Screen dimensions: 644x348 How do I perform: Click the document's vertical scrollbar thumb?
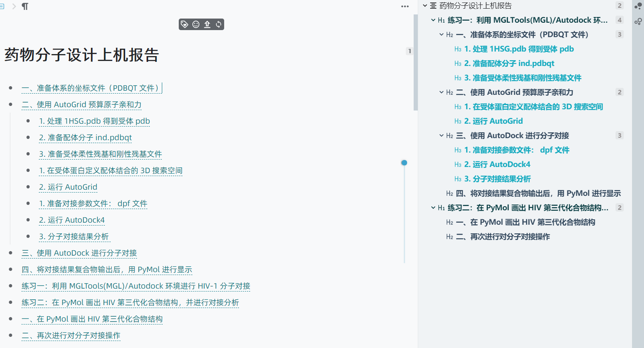(x=416, y=63)
